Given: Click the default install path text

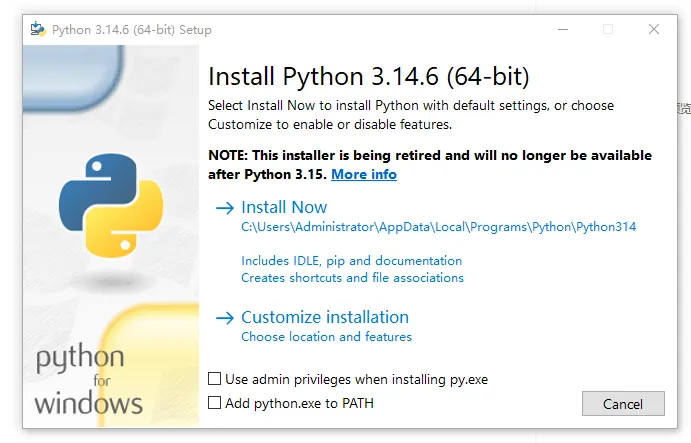Looking at the screenshot, I should pos(438,227).
